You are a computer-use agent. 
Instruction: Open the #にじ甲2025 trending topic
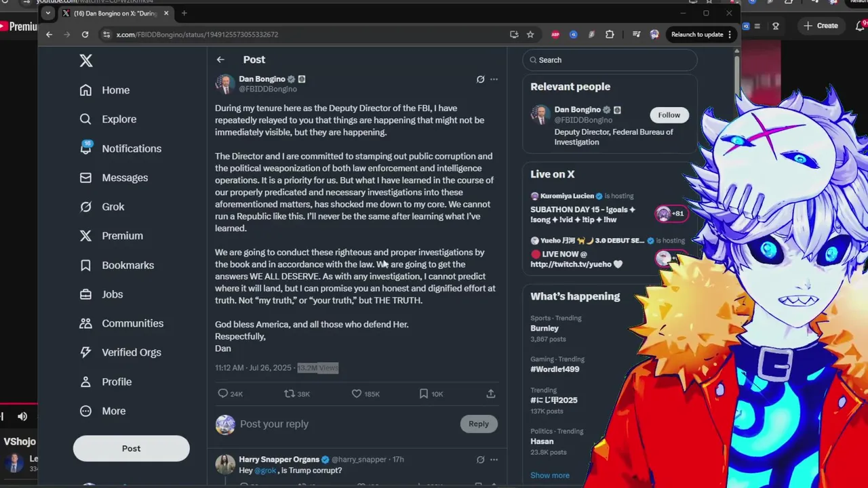pos(554,401)
